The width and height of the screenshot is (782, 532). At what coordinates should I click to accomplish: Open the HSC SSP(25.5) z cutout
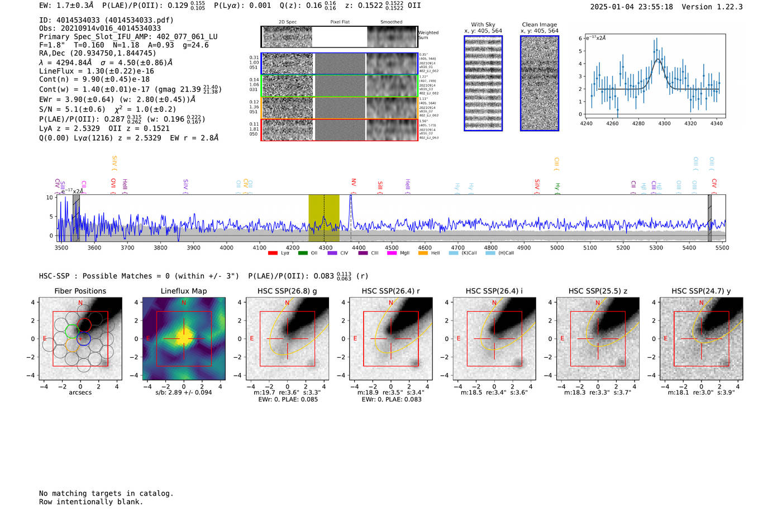tap(598, 339)
